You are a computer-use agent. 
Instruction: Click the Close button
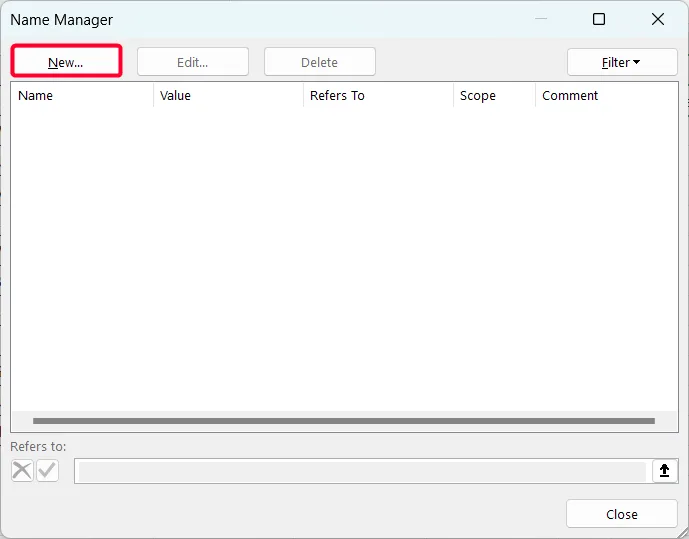click(622, 514)
